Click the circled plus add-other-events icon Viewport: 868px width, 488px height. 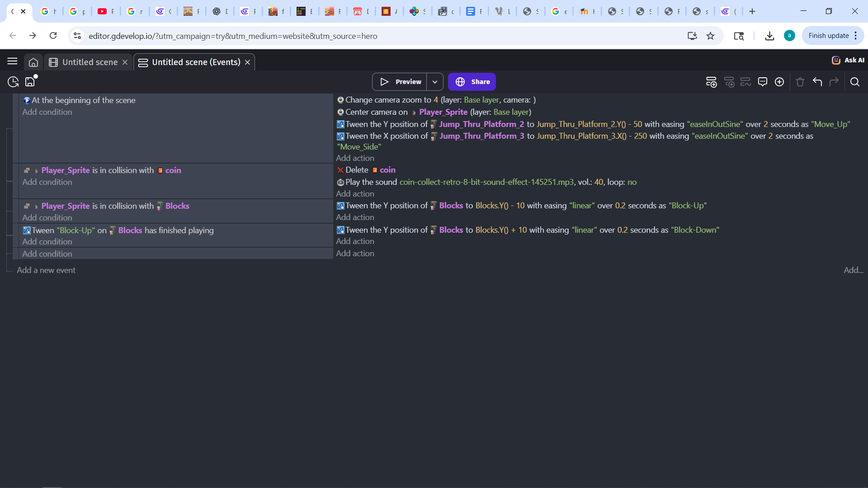pos(779,82)
